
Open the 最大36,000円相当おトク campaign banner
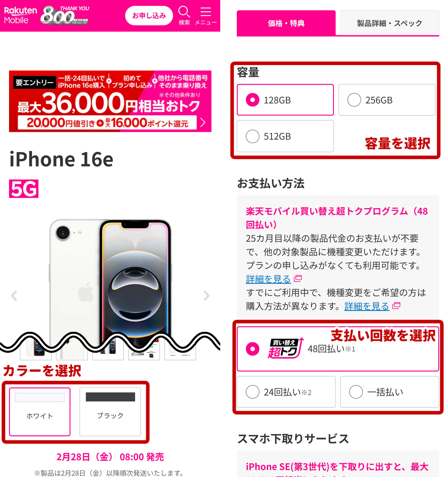[x=110, y=101]
